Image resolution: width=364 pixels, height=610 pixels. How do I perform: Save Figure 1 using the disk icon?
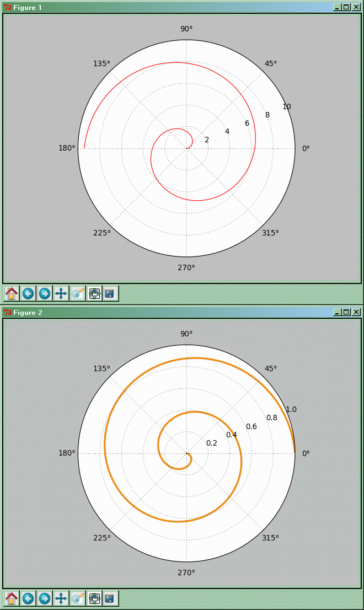110,293
